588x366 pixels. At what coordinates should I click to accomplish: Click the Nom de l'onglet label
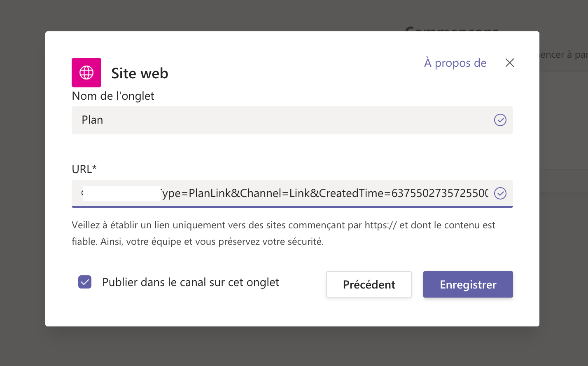113,96
